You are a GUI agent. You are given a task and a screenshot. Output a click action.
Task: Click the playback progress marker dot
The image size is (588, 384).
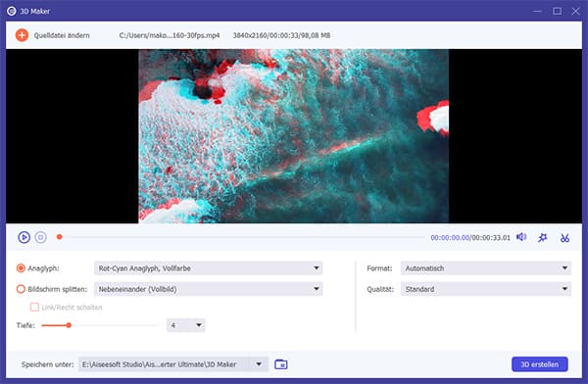[x=59, y=237]
